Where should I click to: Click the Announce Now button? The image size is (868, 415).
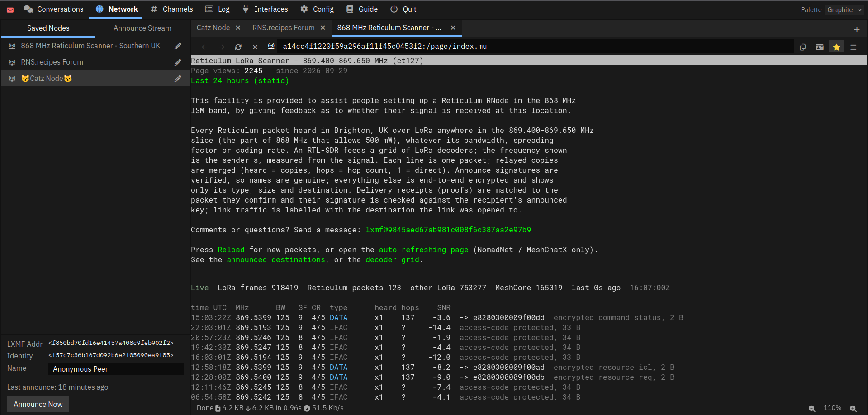(x=38, y=404)
